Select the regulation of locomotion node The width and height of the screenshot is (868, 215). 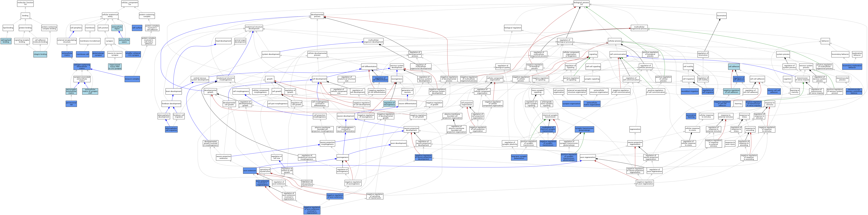click(703, 54)
